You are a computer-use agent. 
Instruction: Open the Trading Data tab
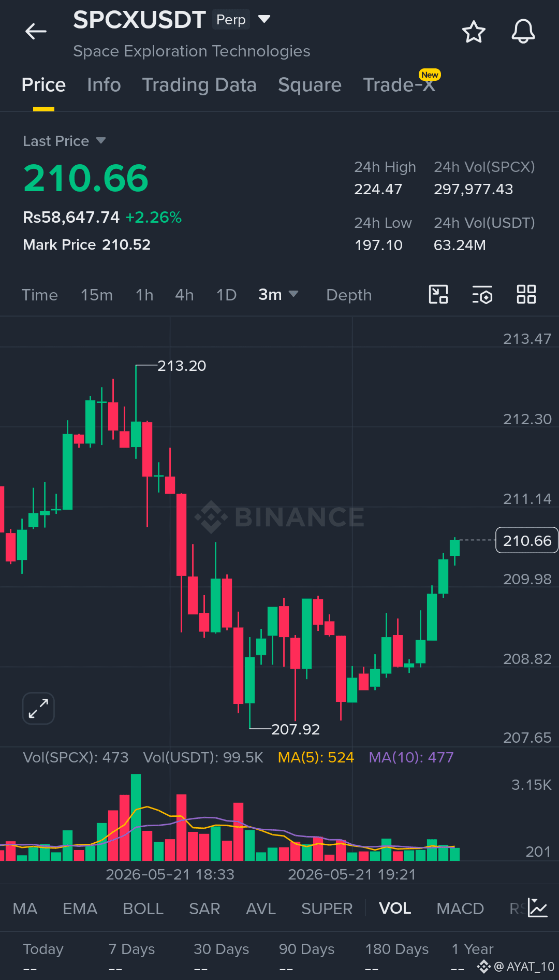[x=199, y=85]
